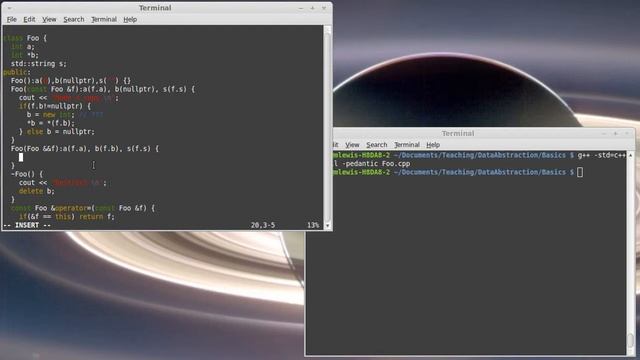
Task: Click the '-- INSERT --' mode indicator
Action: pyautogui.click(x=27, y=225)
